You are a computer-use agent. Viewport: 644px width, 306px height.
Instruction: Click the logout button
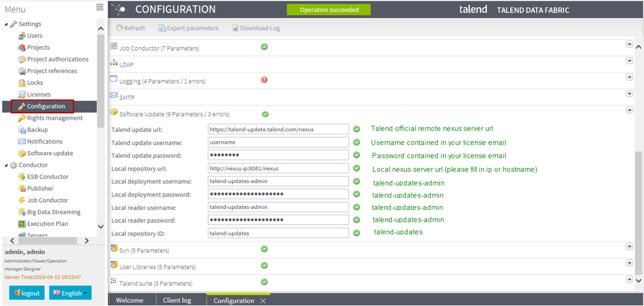(27, 293)
